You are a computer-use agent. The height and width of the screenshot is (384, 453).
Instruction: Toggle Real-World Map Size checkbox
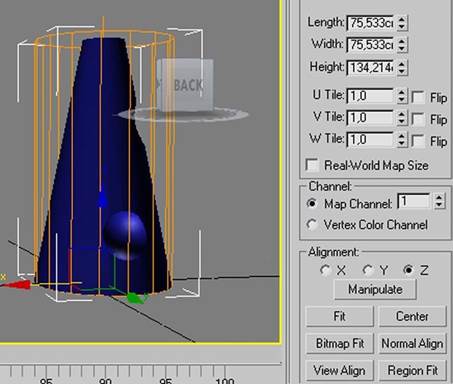point(312,165)
